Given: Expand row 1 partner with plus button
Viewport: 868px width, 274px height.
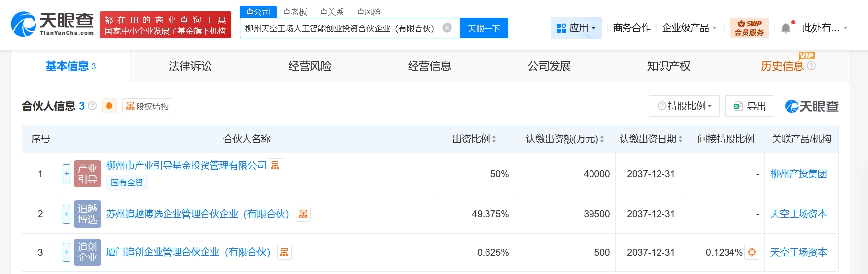Looking at the screenshot, I should tap(67, 174).
